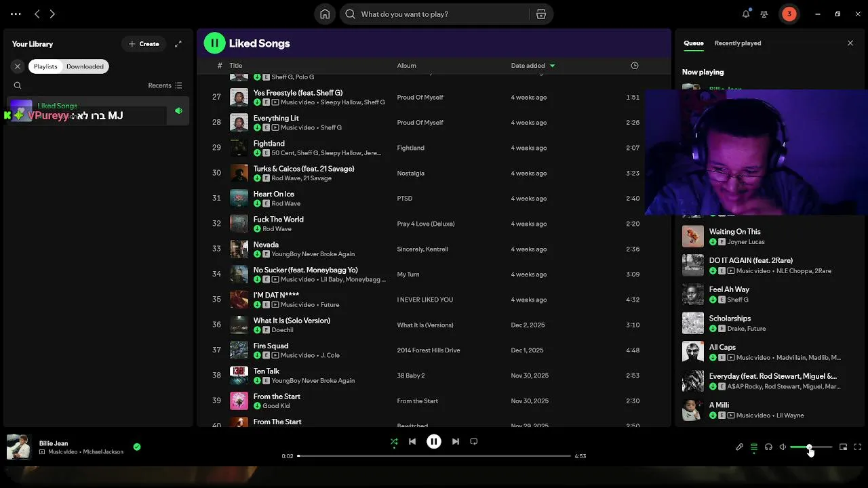Open the Pray 4 Love (Deluxe) album
The height and width of the screenshot is (488, 868).
tap(425, 224)
